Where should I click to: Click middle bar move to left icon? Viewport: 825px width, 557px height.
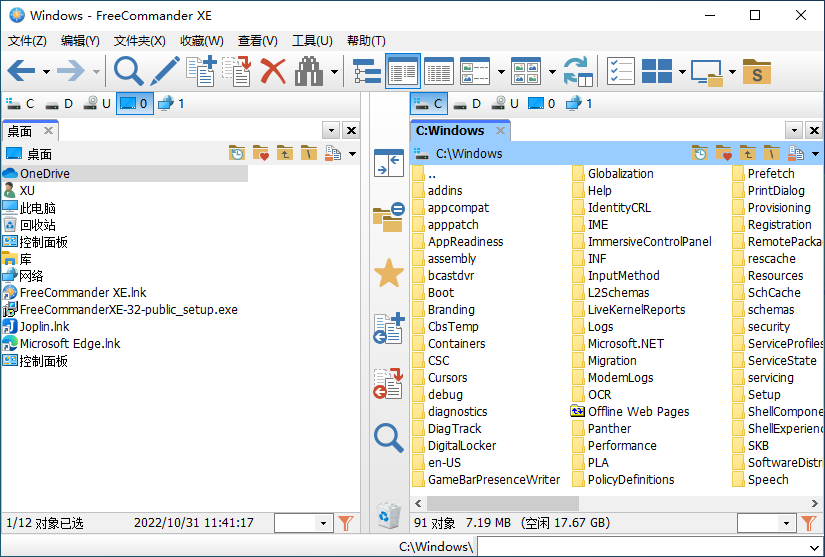389,383
